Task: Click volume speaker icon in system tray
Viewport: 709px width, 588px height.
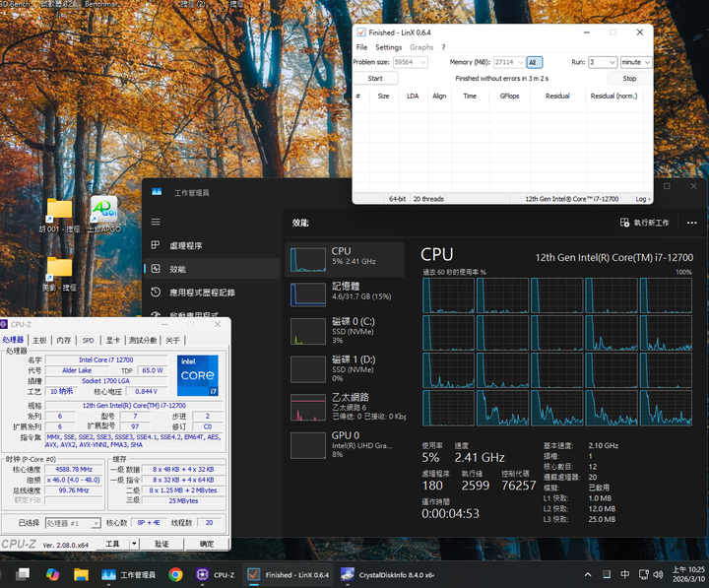Action: coord(658,574)
